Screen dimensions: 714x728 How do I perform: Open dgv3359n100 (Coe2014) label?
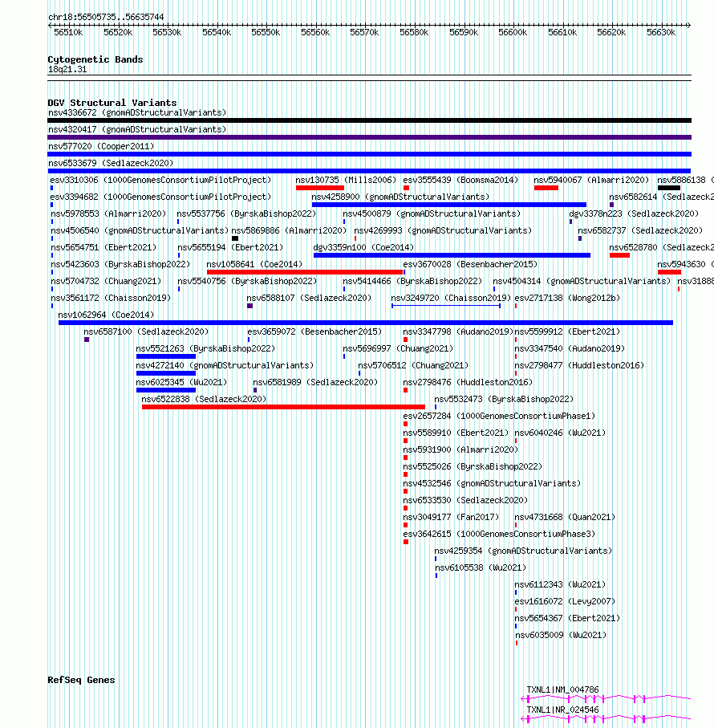(363, 247)
